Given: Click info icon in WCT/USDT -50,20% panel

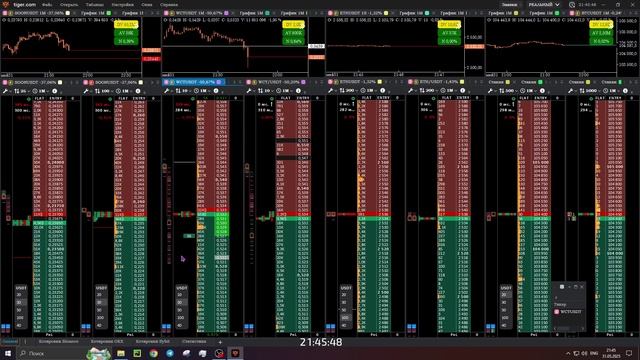Looking at the screenshot, I should (298, 91).
